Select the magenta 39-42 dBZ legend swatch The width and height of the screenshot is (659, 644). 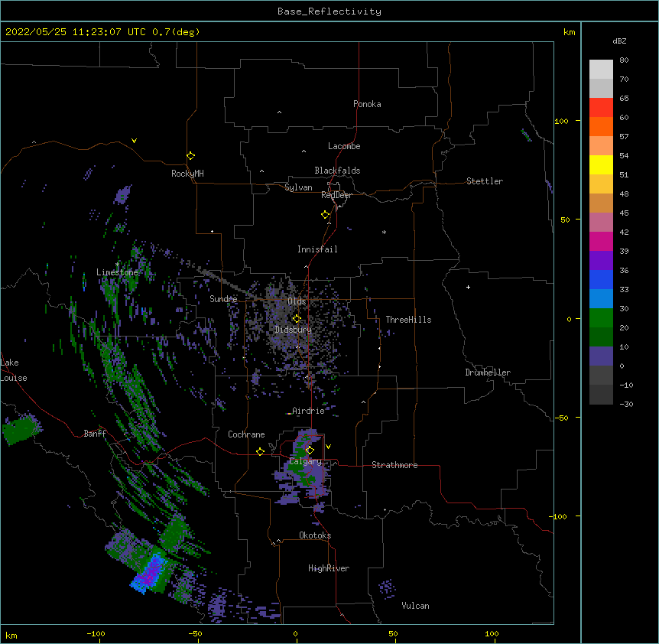click(x=601, y=241)
